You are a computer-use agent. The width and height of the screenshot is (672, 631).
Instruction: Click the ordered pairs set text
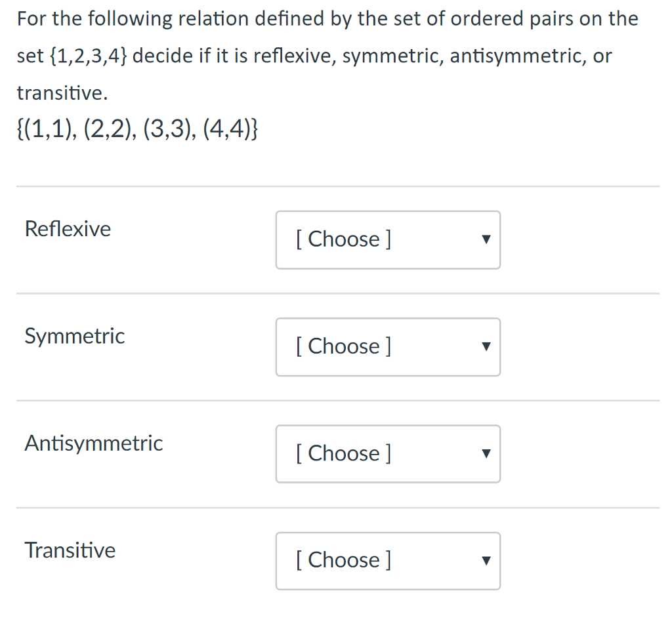pos(137,129)
